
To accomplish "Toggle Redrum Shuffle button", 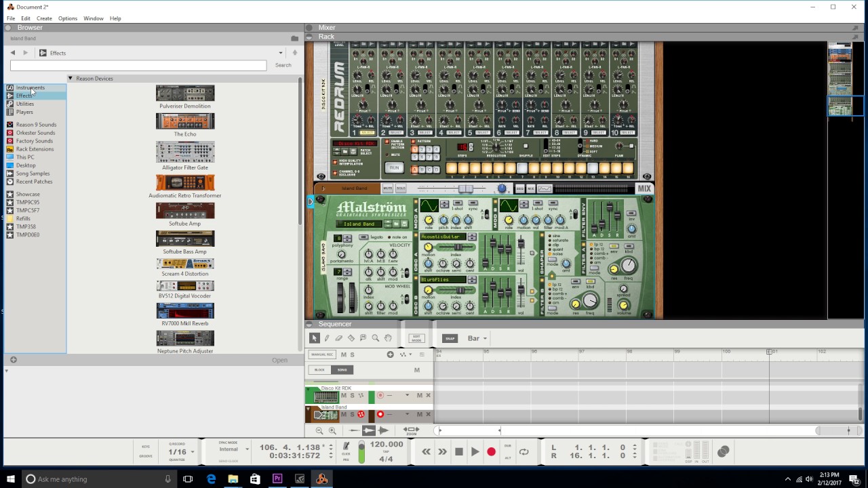I will (526, 146).
